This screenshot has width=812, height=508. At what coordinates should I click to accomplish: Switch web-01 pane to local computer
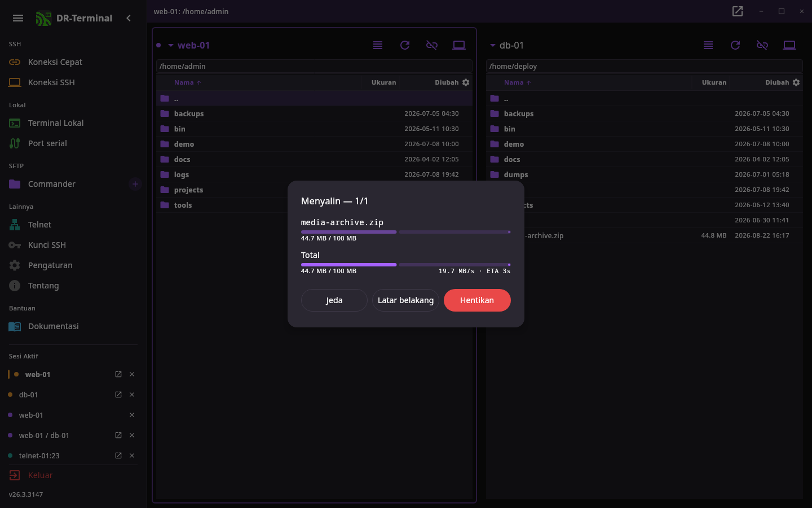click(459, 45)
